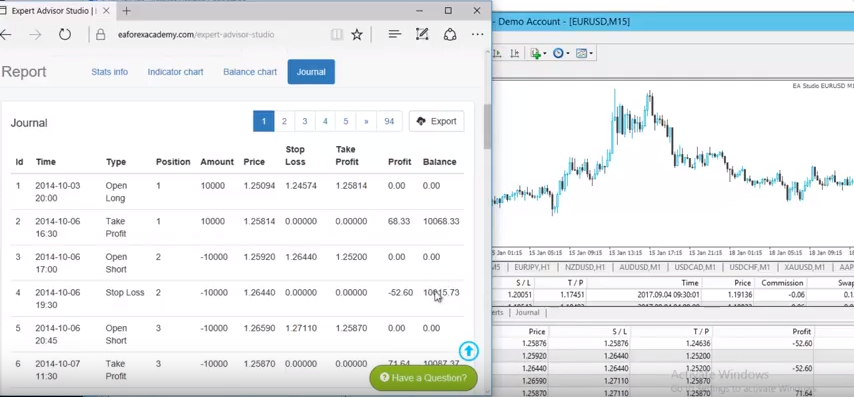Switch to the Stats info tab
The image size is (854, 397).
tap(109, 72)
